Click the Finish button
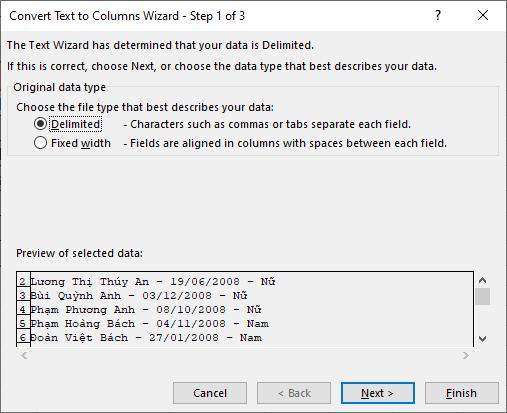 coord(462,393)
